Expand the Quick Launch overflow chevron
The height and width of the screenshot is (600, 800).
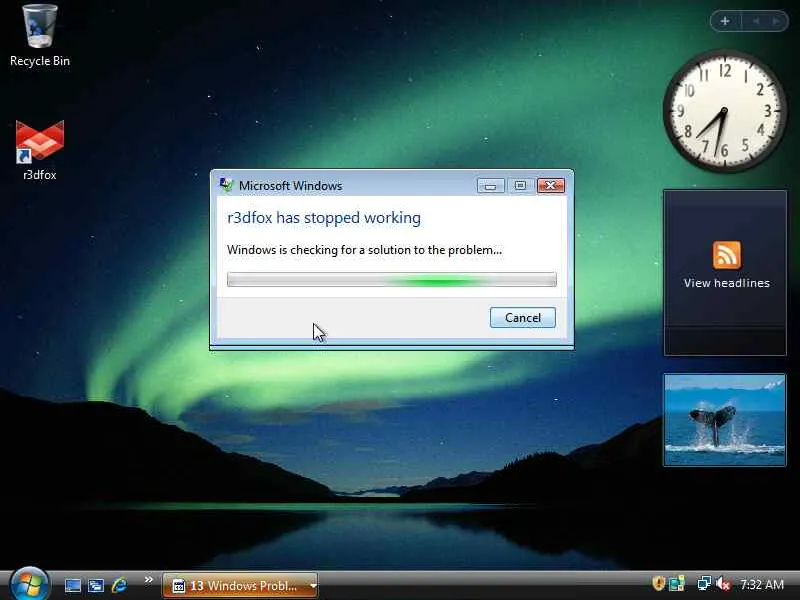coord(148,580)
